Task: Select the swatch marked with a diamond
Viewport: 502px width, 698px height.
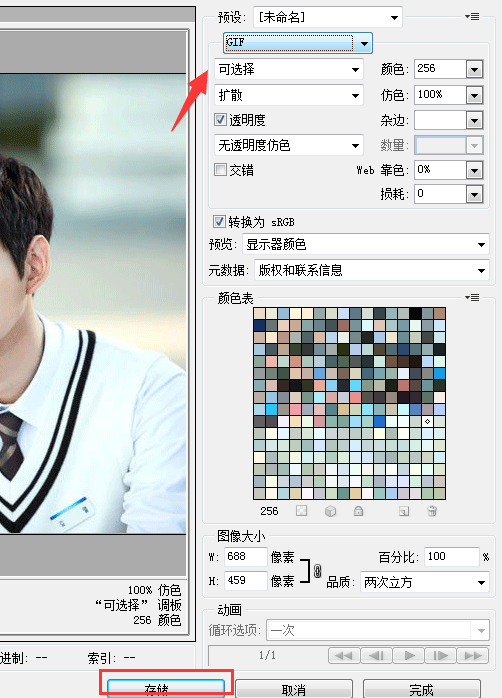Action: tap(427, 421)
